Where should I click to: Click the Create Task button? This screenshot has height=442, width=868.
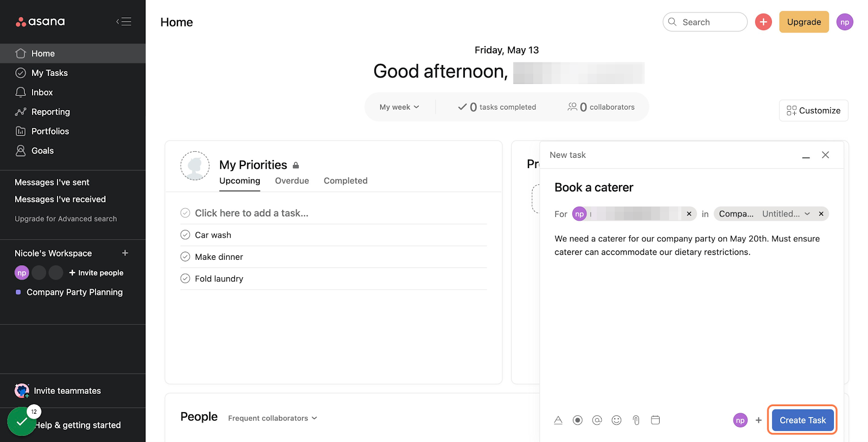[802, 420]
